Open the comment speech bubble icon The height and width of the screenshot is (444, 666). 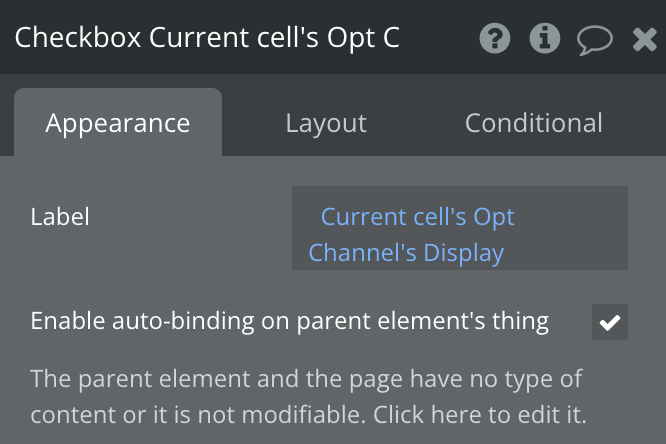coord(595,40)
